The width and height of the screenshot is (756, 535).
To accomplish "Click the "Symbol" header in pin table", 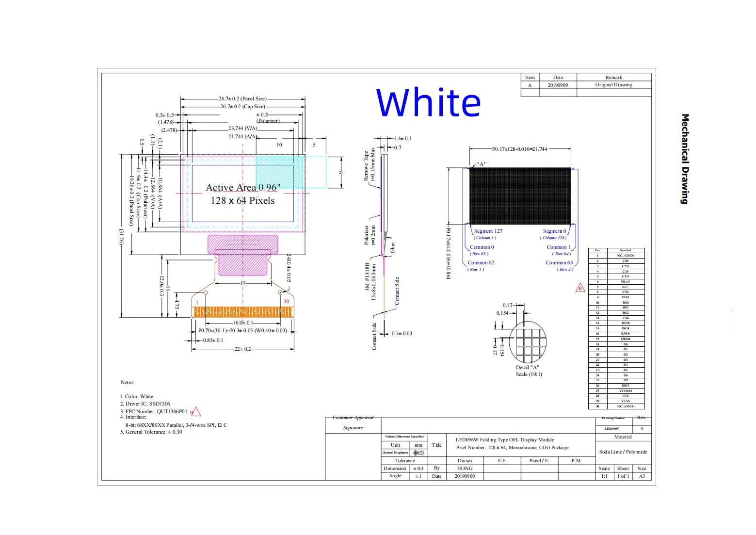I will coord(625,250).
